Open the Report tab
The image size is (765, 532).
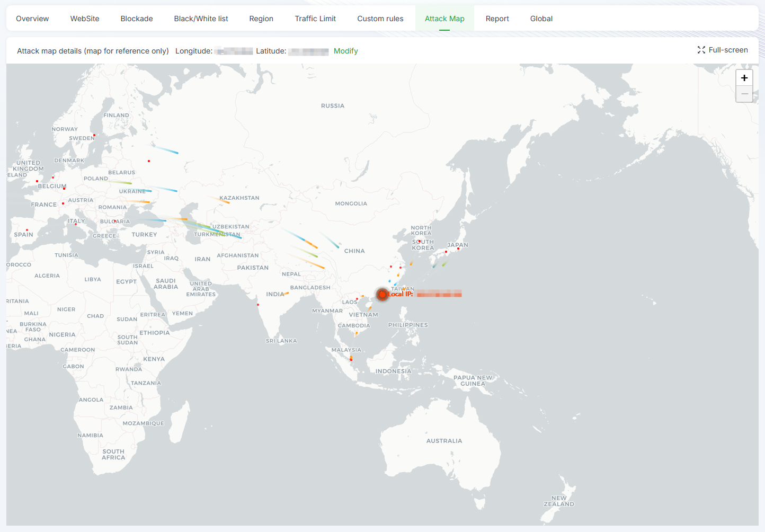tap(497, 19)
